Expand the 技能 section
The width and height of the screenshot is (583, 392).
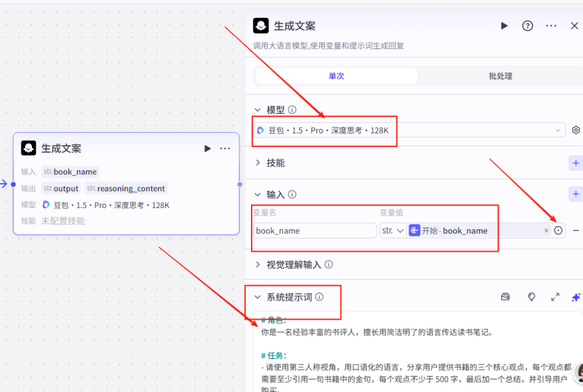tap(257, 163)
